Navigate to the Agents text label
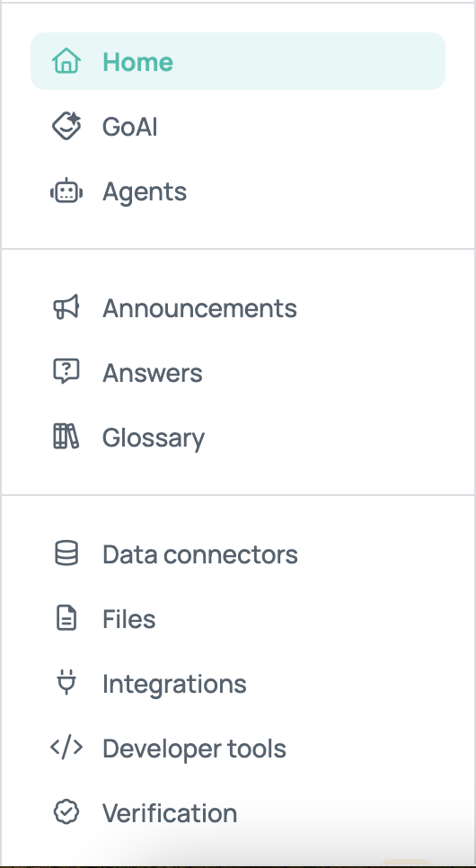The width and height of the screenshot is (476, 868). [x=145, y=192]
